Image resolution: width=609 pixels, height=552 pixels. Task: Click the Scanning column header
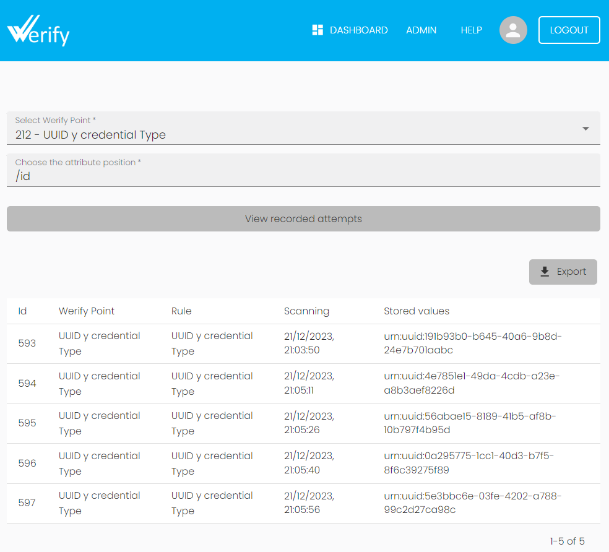tap(306, 311)
